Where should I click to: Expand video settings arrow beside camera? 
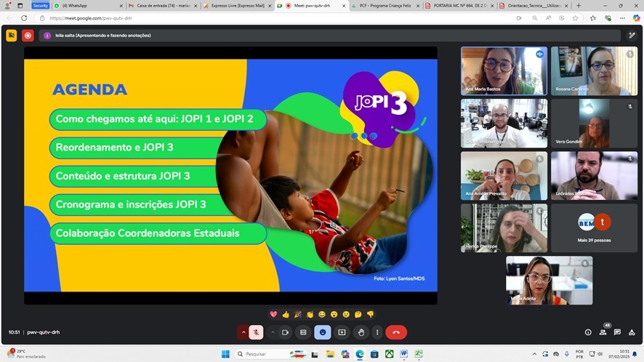[x=273, y=332]
